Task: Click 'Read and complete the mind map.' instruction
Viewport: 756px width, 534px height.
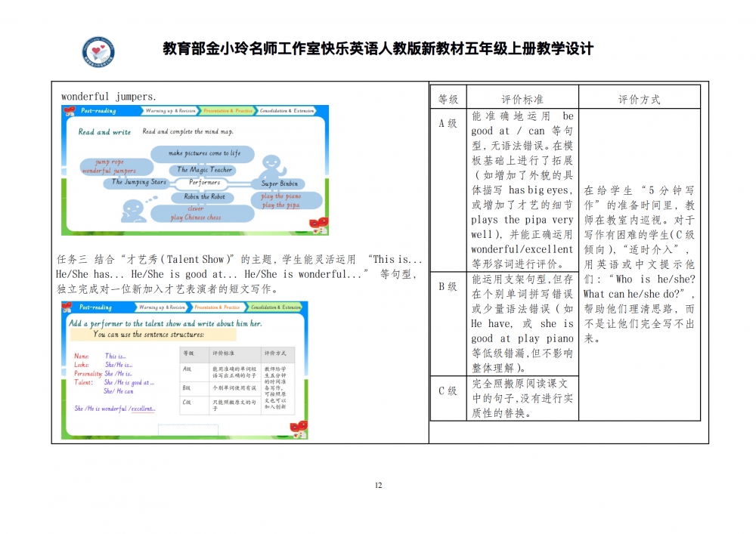Action: [x=188, y=131]
